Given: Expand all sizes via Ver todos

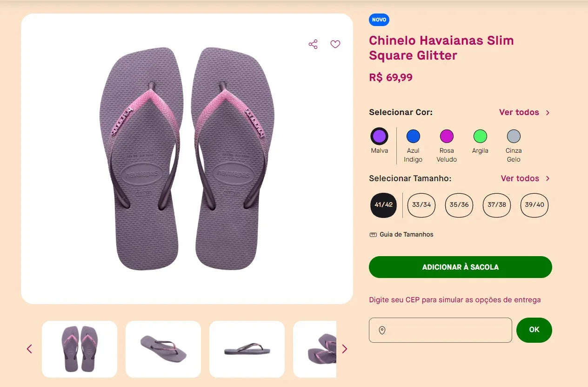Looking at the screenshot, I should (519, 178).
